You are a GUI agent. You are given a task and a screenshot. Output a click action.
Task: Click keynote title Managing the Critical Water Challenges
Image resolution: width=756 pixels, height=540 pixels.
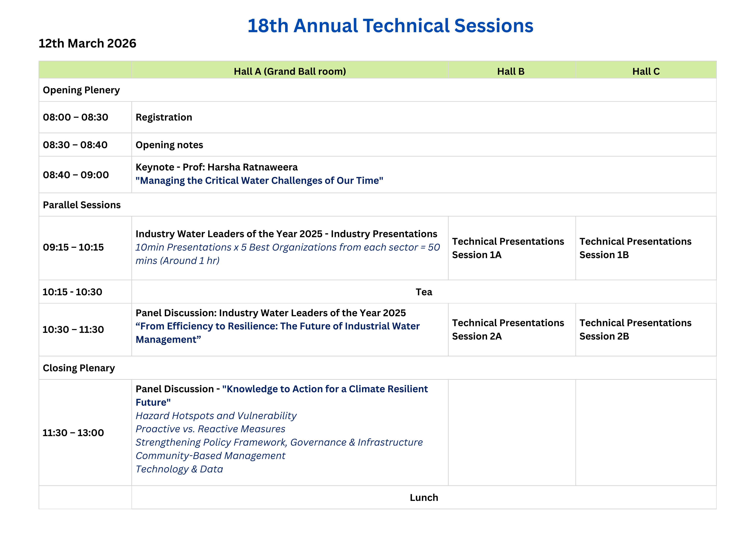[x=259, y=181]
